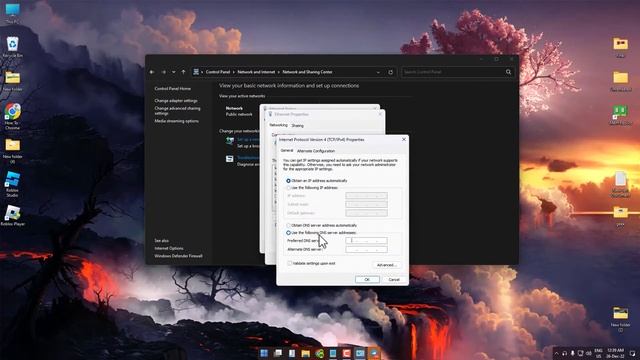Go back using the Control Panel back arrow

point(152,72)
